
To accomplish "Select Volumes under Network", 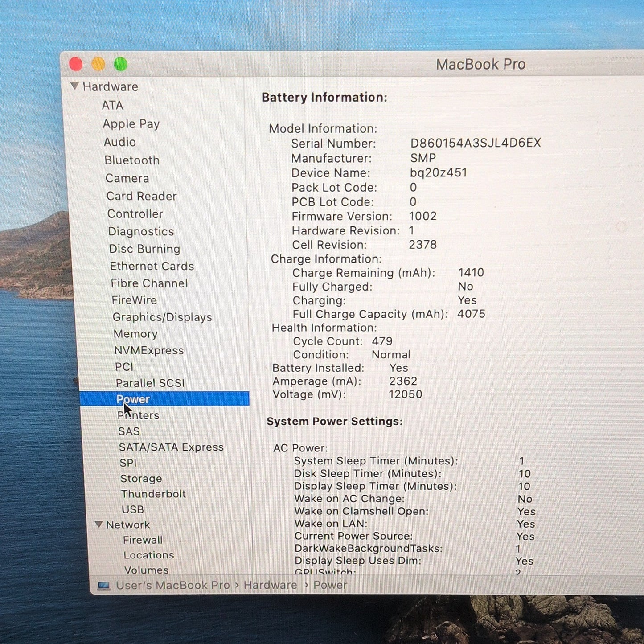I will click(x=146, y=570).
